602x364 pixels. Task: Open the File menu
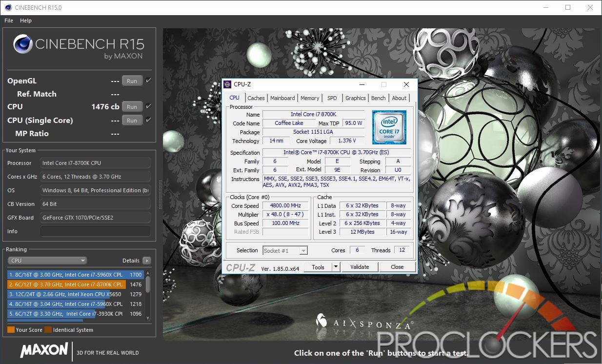click(9, 20)
